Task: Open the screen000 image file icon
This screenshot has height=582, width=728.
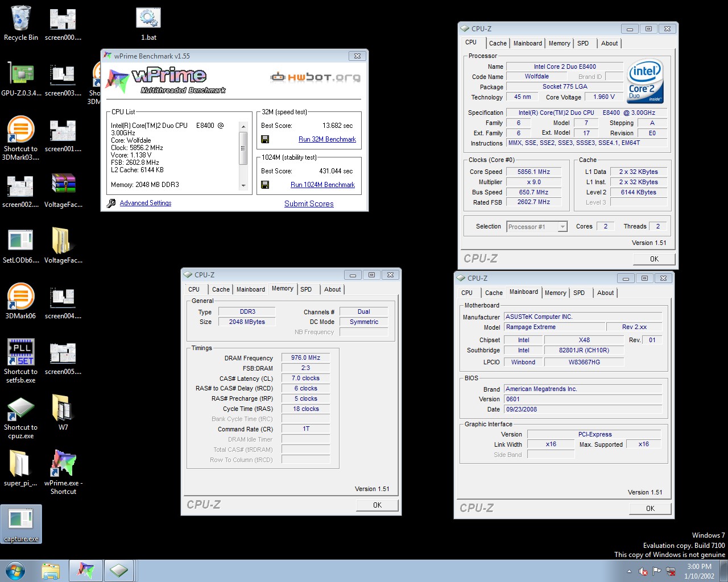Action: tap(63, 23)
